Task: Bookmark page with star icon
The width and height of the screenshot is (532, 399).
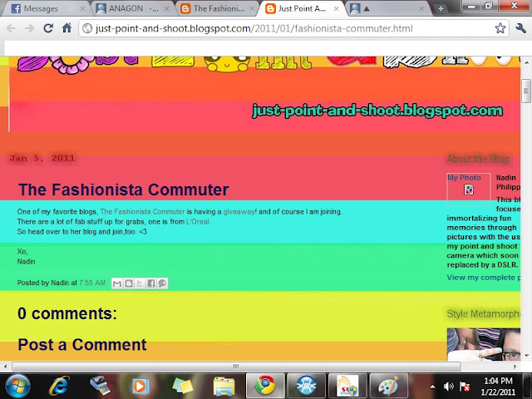Action: pos(500,28)
